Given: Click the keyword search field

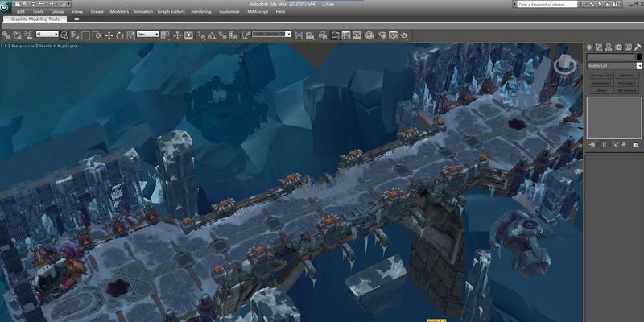Looking at the screenshot, I should (547, 4).
